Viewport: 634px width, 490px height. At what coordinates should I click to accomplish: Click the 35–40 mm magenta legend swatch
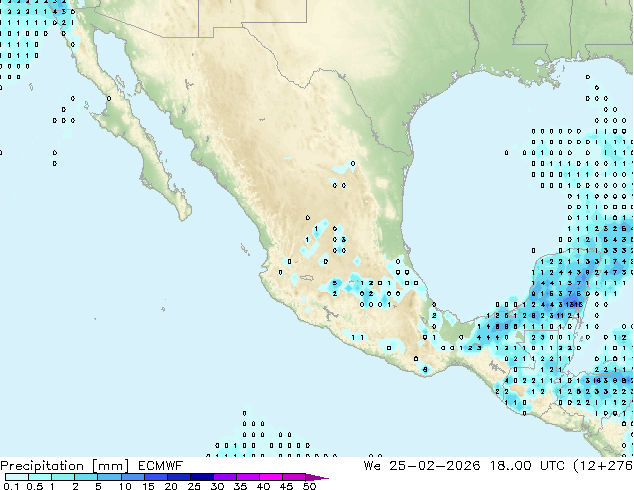(x=247, y=477)
